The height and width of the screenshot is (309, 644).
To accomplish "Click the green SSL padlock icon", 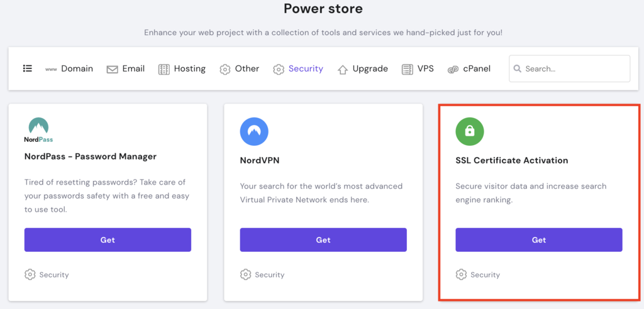I will pyautogui.click(x=470, y=131).
